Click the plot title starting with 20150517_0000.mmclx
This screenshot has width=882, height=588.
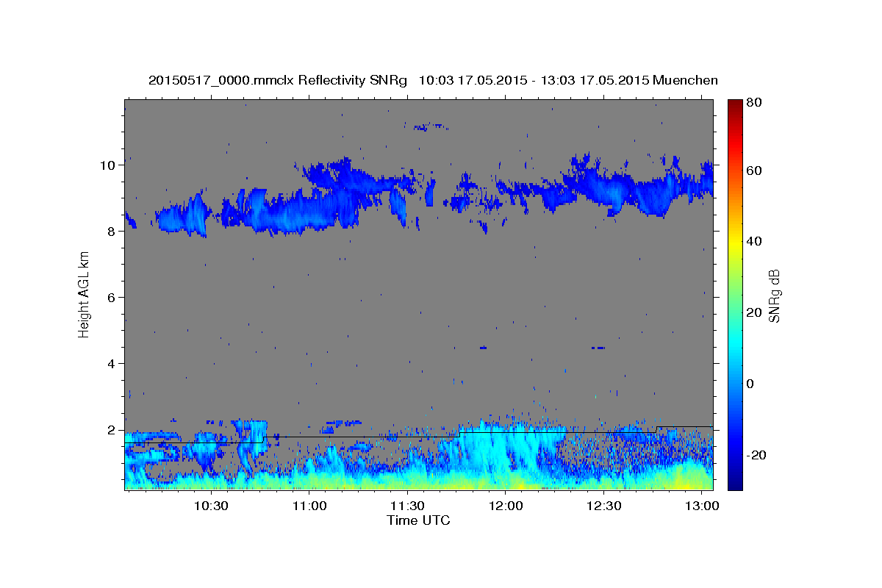[433, 80]
